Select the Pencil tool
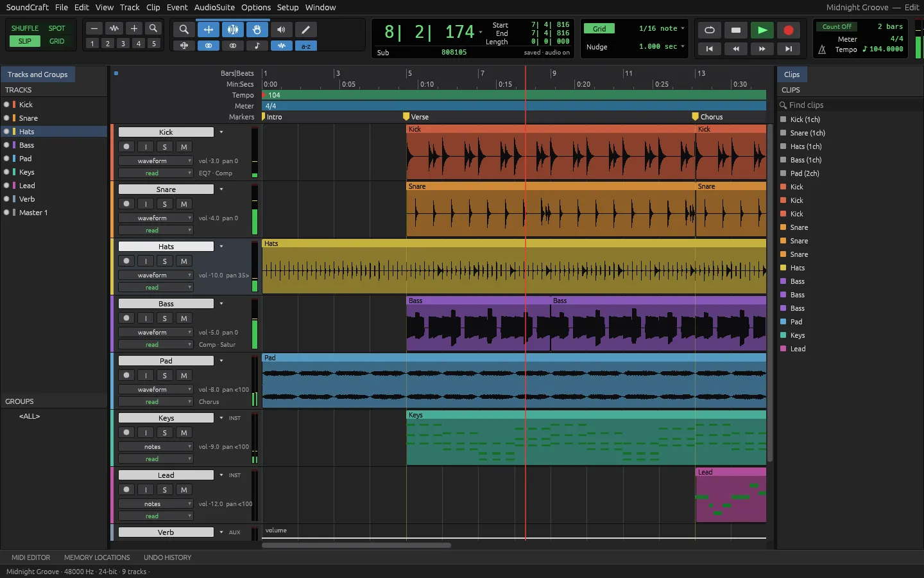The image size is (924, 578). pos(305,30)
